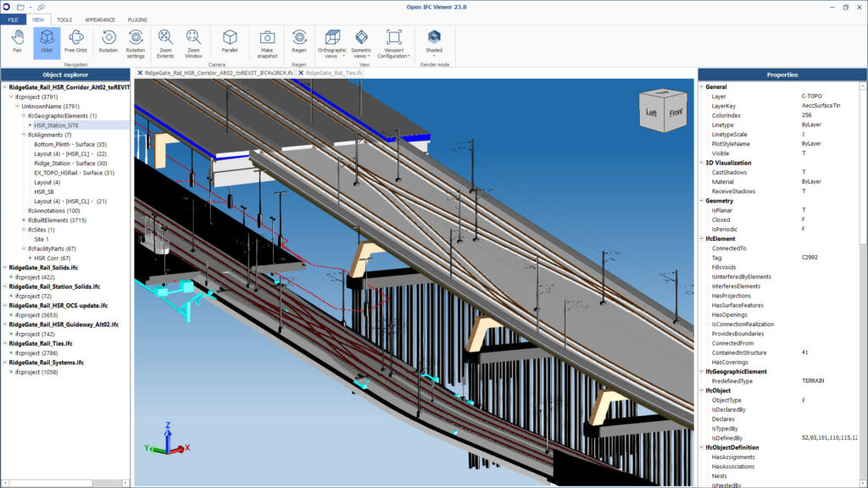
Task: Activate the Orbit tool
Action: click(47, 40)
